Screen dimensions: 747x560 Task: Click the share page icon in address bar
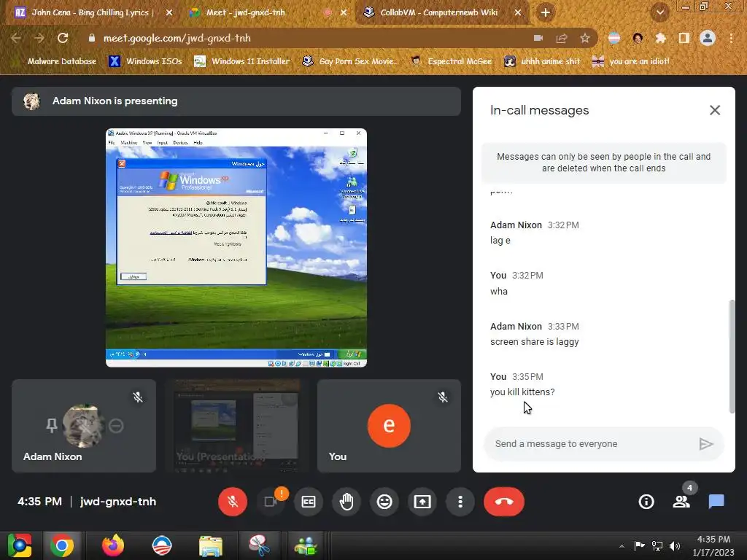pos(561,38)
